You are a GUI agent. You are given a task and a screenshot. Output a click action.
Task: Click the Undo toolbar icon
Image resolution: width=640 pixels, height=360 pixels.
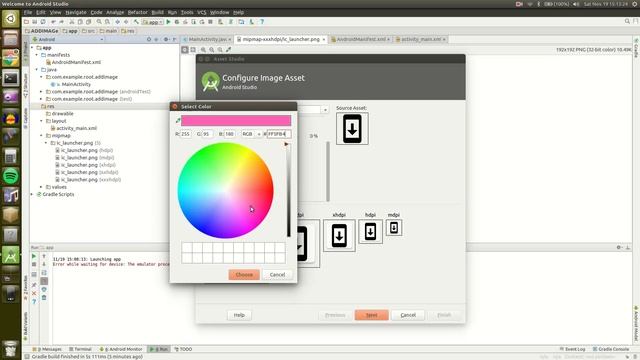pyautogui.click(x=53, y=22)
